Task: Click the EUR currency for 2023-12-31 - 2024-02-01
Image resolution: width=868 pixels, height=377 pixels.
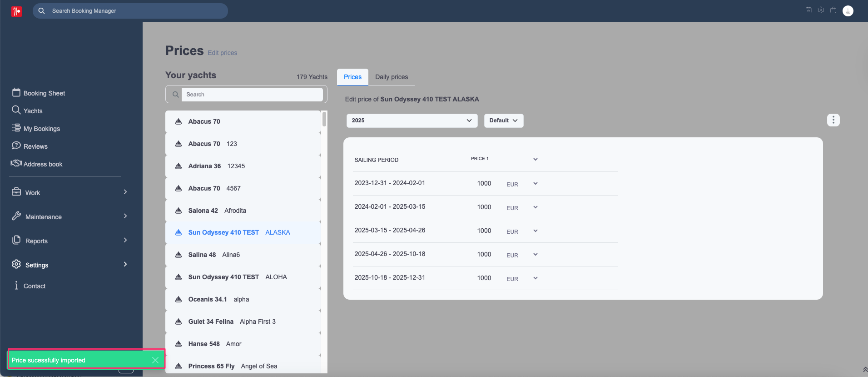Action: point(512,185)
